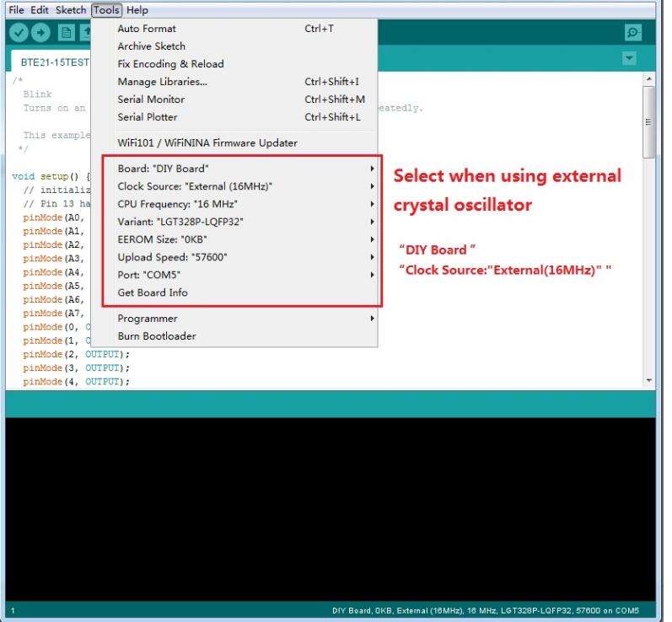Image resolution: width=672 pixels, height=622 pixels.
Task: Click editor scrollbar down arrow
Action: [x=649, y=380]
